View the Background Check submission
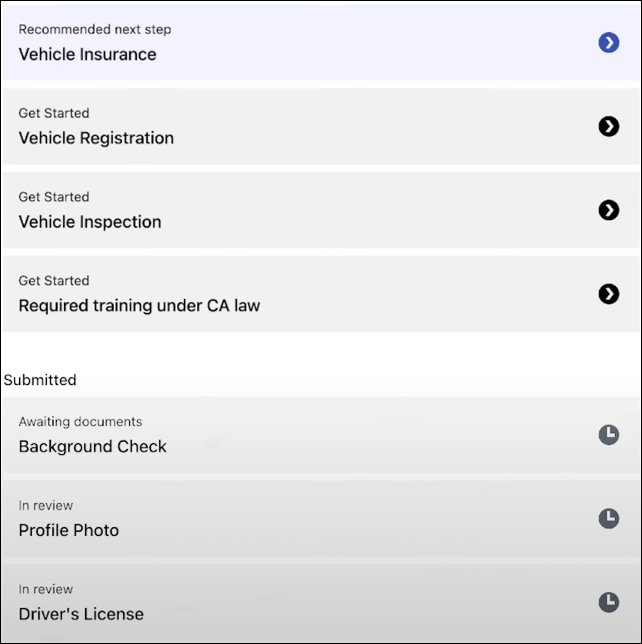Screen dimensions: 642x644 (x=93, y=446)
